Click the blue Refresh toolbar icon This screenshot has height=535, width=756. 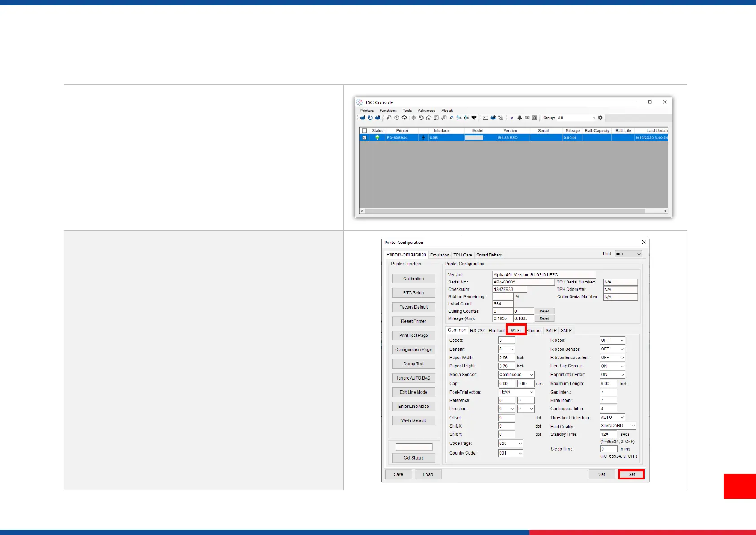pos(370,118)
